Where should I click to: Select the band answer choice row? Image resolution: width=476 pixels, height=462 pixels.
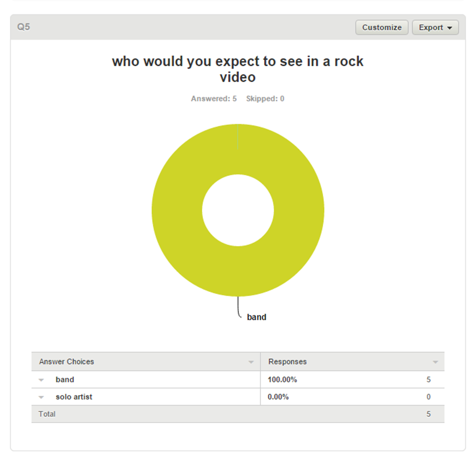tap(238, 379)
